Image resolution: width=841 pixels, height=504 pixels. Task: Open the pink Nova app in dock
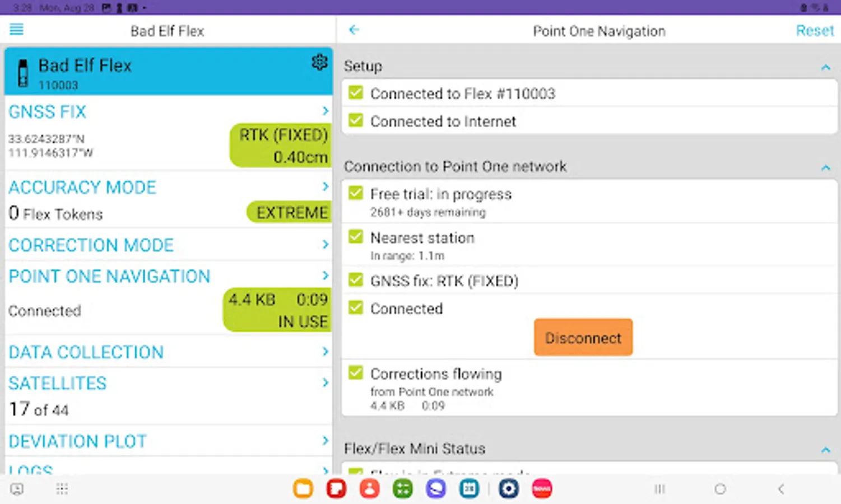tap(542, 489)
